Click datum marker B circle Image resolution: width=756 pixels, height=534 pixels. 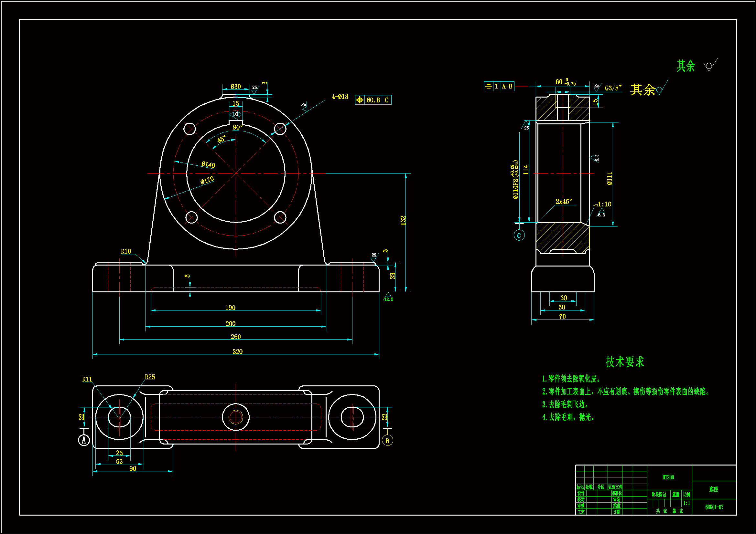click(387, 441)
